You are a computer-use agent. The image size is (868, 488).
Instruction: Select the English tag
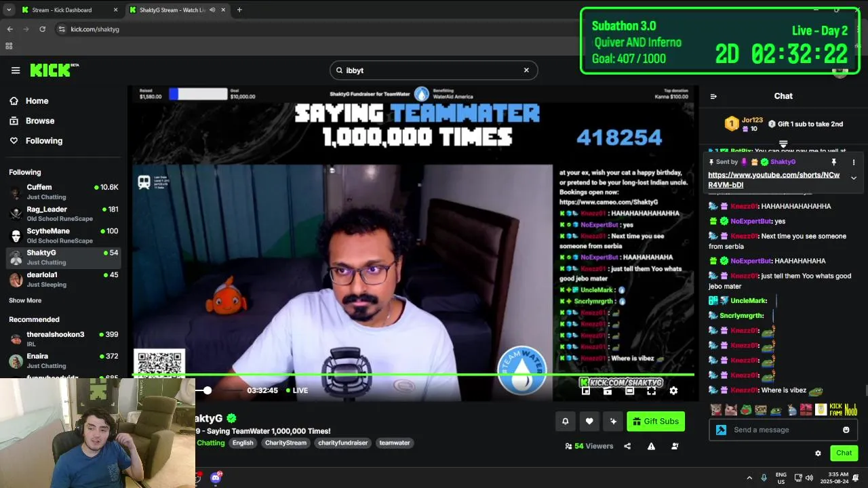click(x=243, y=443)
